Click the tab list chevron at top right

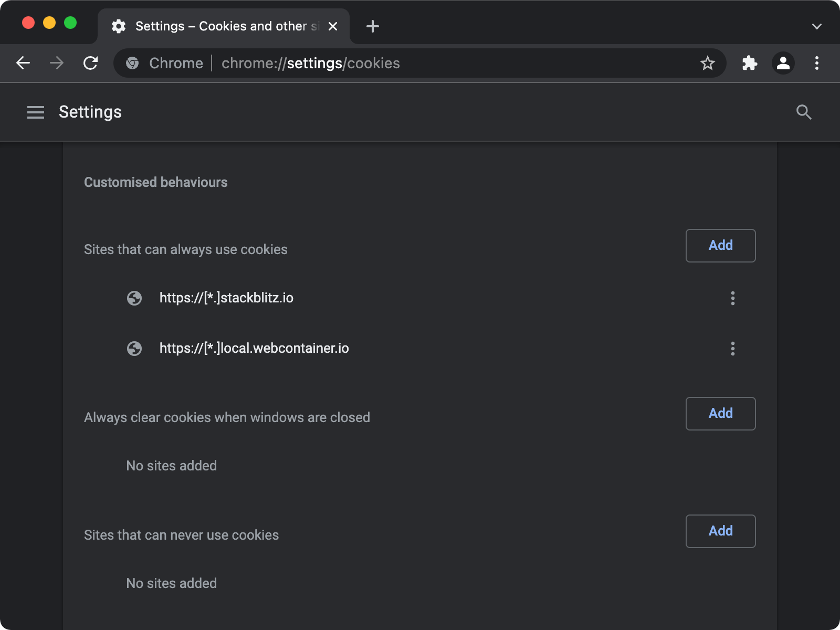(x=816, y=26)
